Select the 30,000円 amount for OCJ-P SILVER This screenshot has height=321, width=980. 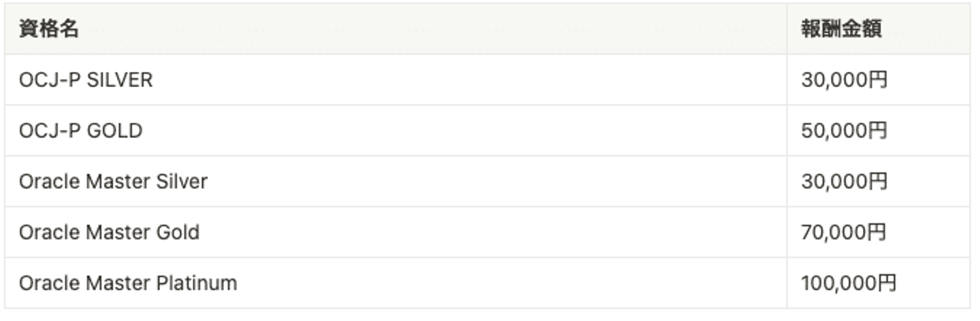click(x=845, y=80)
